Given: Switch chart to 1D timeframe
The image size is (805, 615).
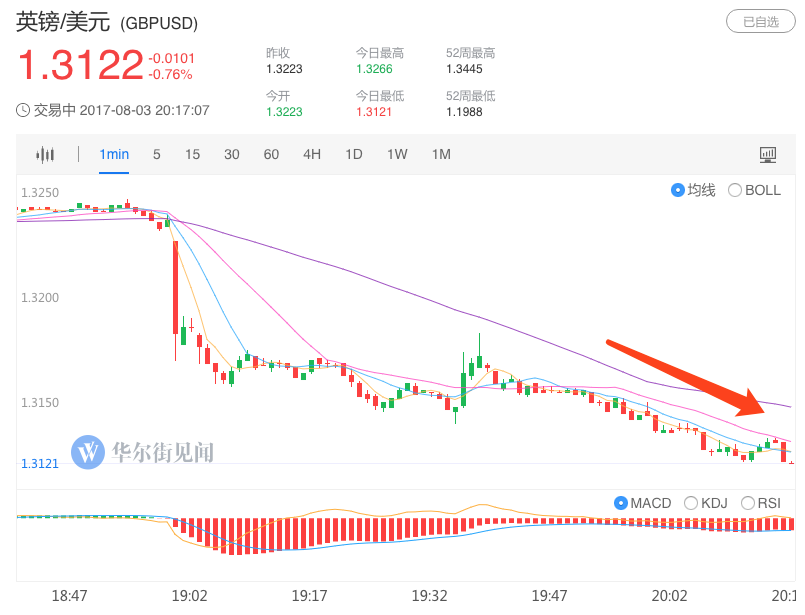Looking at the screenshot, I should tap(354, 155).
